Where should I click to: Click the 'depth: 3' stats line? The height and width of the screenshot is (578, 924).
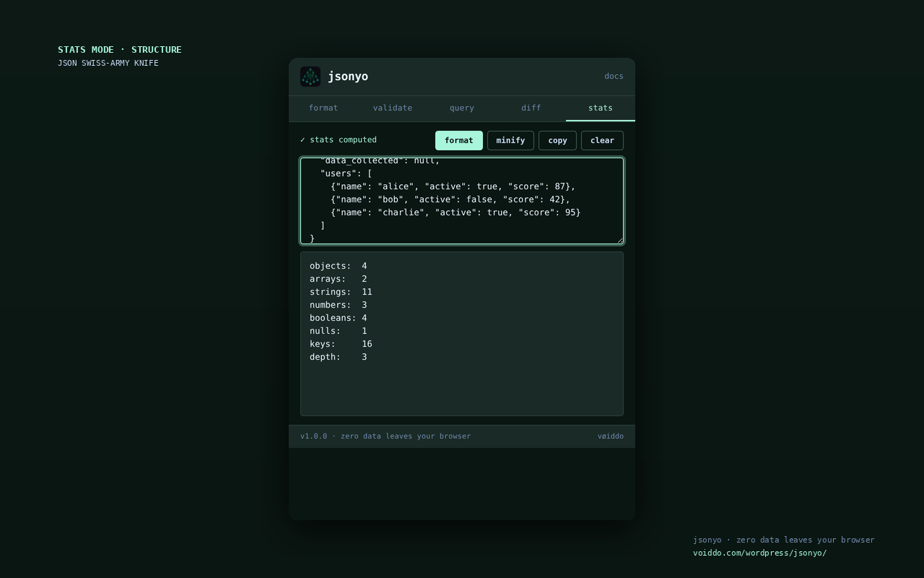click(x=339, y=357)
